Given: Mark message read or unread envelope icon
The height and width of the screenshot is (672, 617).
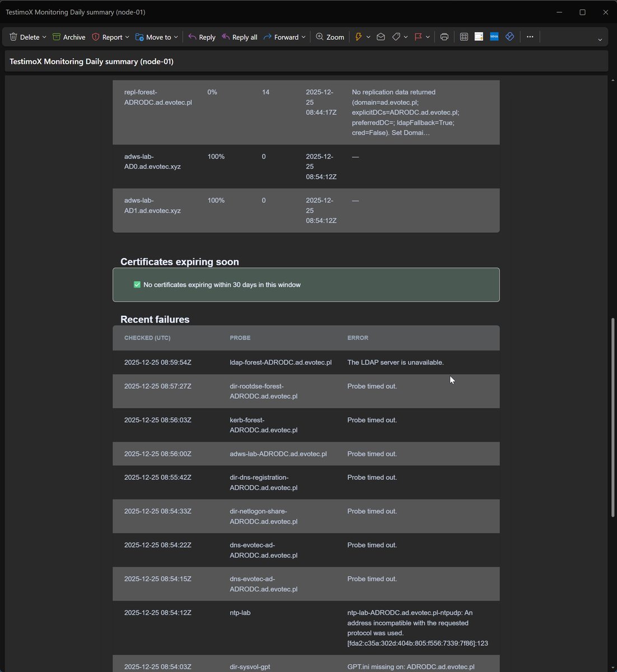Looking at the screenshot, I should (381, 37).
